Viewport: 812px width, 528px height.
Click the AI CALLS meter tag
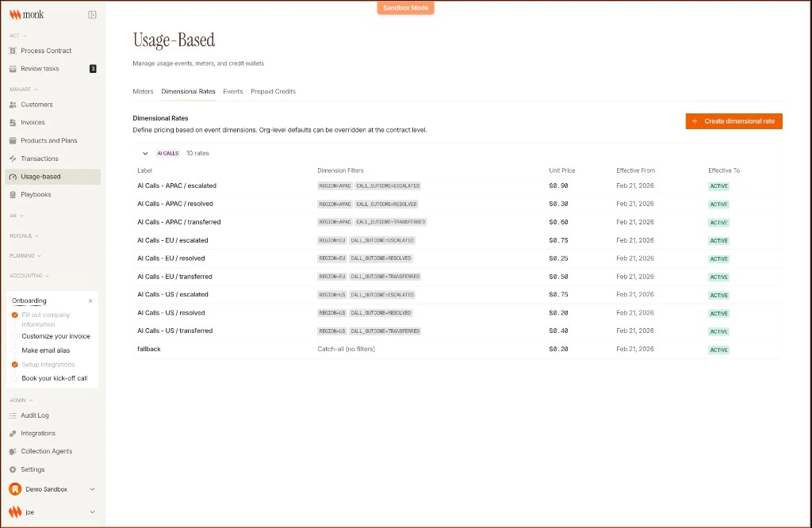(x=168, y=154)
